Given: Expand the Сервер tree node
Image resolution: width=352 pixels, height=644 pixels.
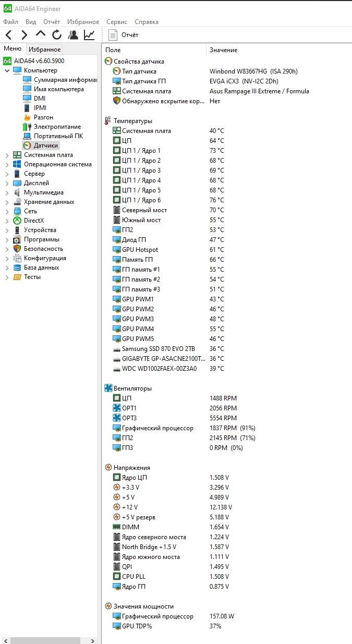Looking at the screenshot, I should click(7, 174).
